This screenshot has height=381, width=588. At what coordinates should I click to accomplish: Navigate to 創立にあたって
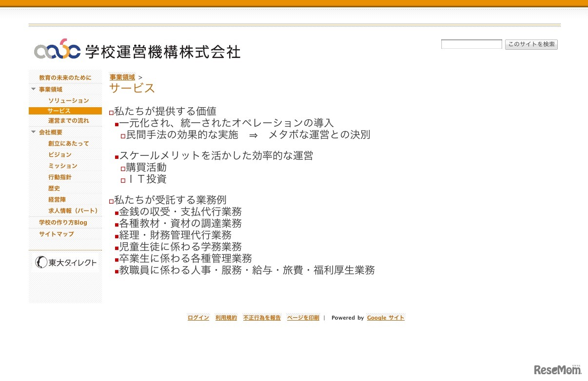click(x=68, y=143)
